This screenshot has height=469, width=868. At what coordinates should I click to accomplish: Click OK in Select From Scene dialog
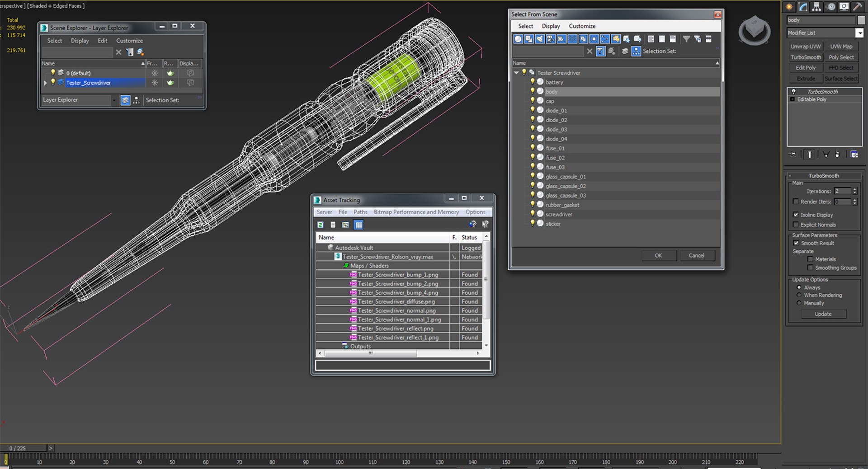tap(659, 256)
